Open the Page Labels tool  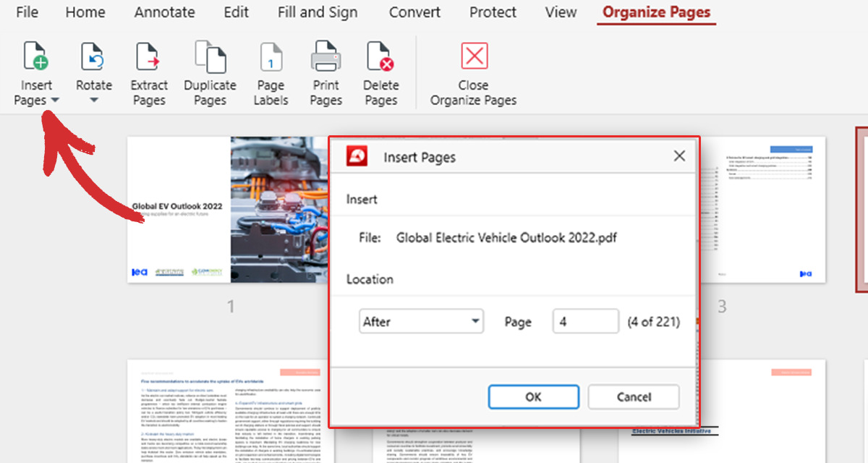coord(271,56)
